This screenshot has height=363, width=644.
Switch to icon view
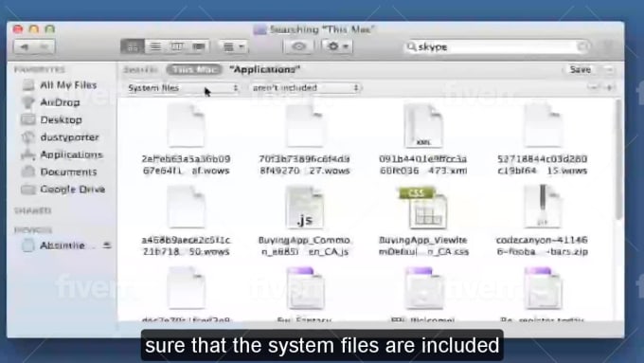[133, 46]
